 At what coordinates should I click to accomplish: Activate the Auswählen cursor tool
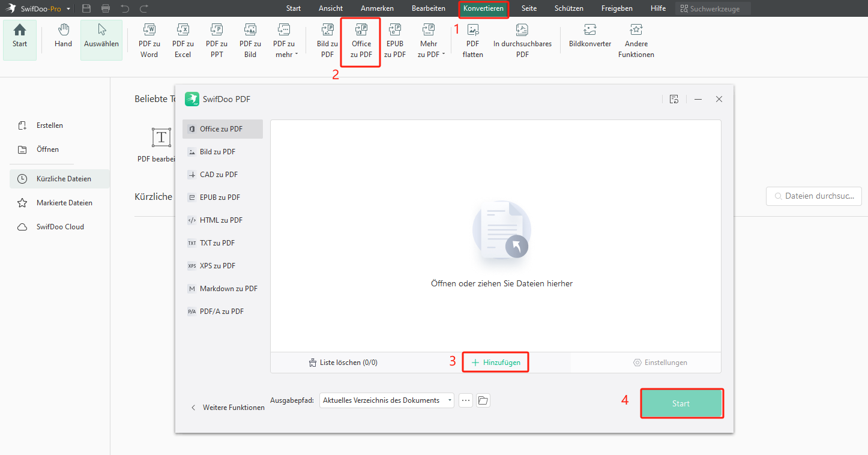pos(101,40)
